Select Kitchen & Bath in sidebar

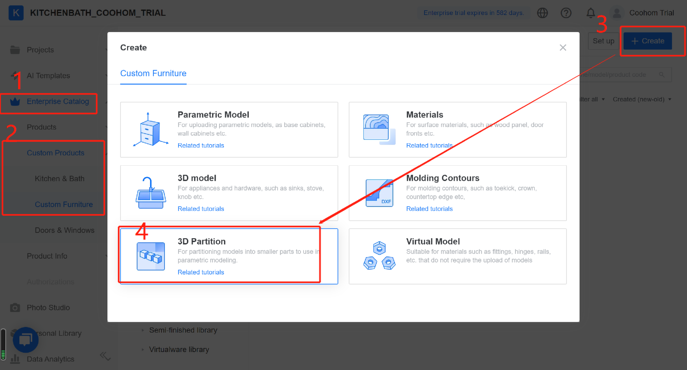[x=60, y=178]
